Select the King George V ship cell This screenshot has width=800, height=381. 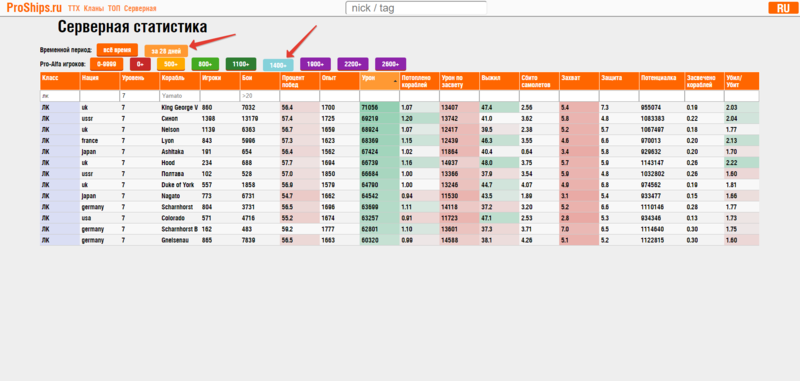[x=180, y=108]
